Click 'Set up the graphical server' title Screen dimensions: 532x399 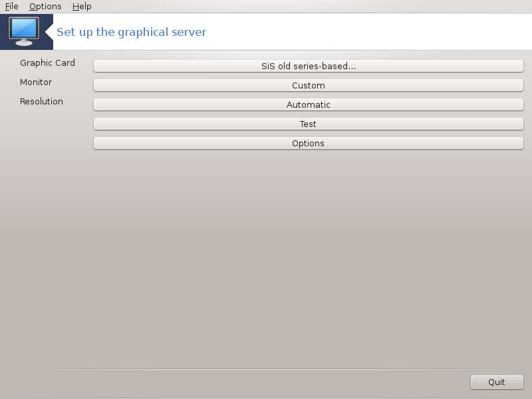[131, 32]
